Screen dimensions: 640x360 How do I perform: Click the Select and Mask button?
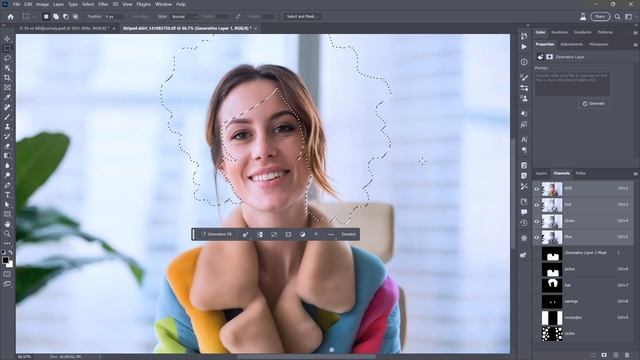pyautogui.click(x=302, y=17)
